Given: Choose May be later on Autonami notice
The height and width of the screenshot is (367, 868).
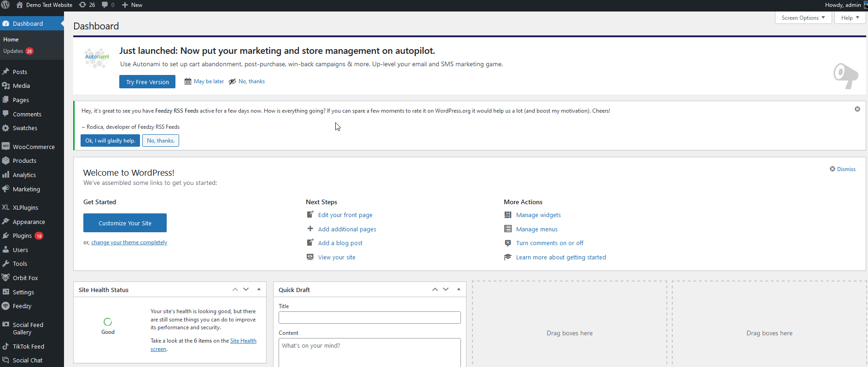Looking at the screenshot, I should click(x=204, y=81).
